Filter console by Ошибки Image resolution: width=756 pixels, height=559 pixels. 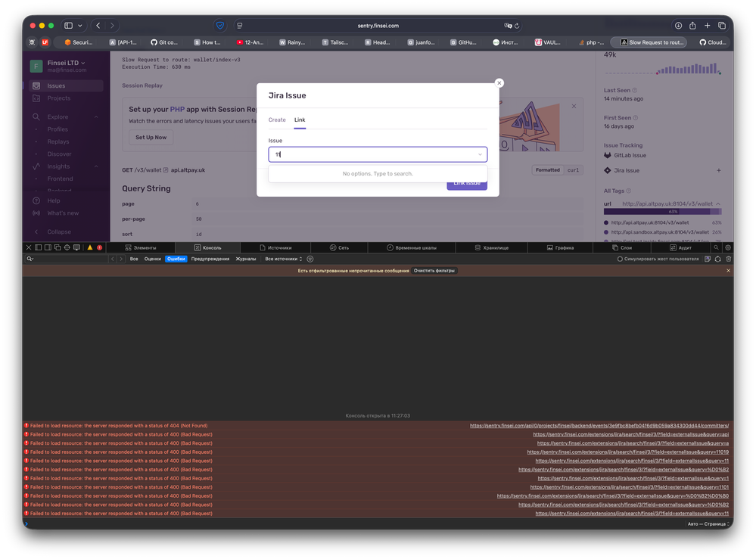[176, 259]
